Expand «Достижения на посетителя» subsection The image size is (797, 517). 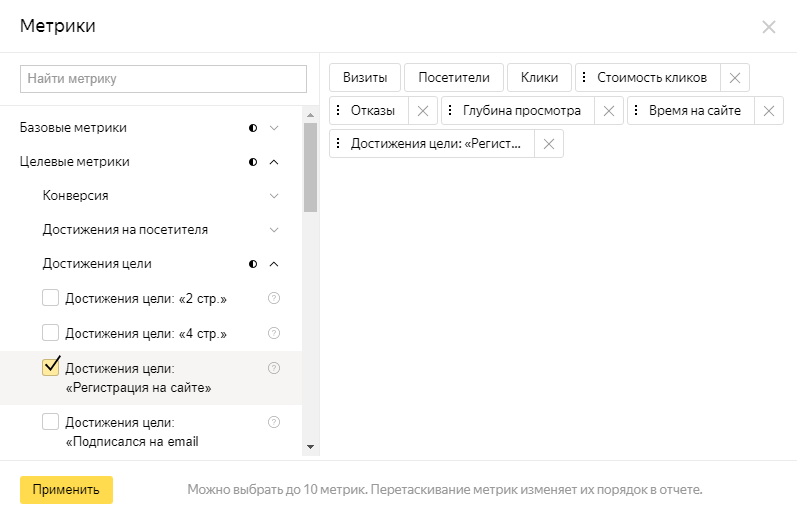[274, 230]
